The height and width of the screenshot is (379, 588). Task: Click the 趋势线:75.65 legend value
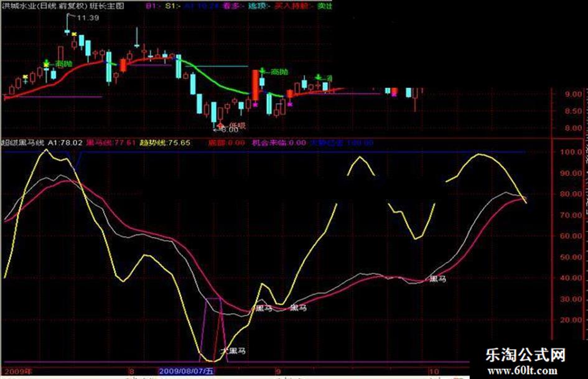[165, 143]
